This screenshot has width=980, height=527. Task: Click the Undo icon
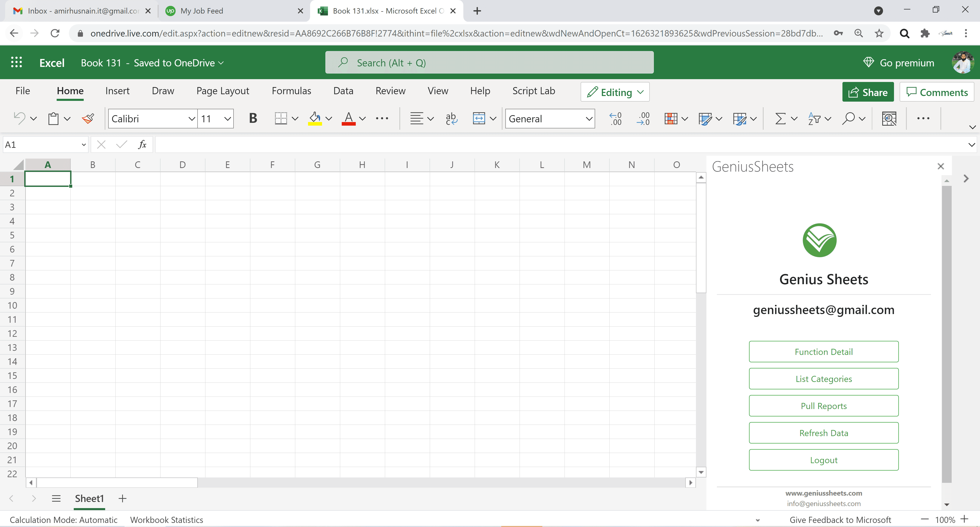(19, 119)
